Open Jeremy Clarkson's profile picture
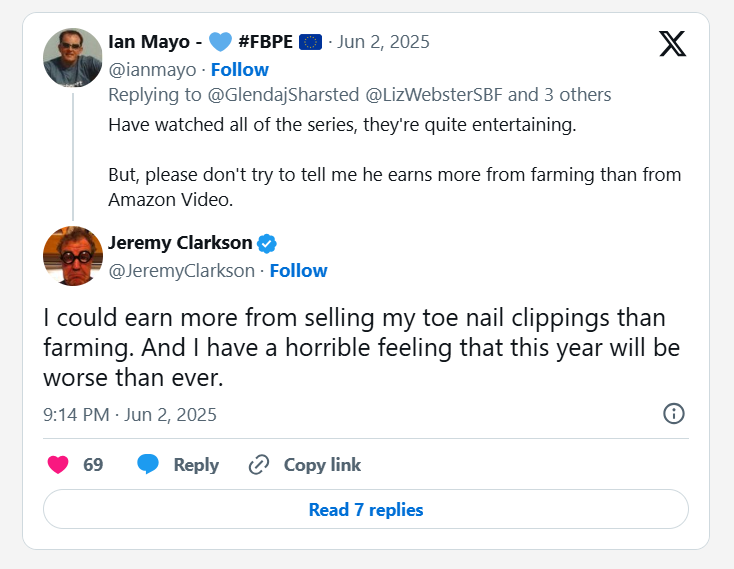The width and height of the screenshot is (734, 569). (73, 256)
